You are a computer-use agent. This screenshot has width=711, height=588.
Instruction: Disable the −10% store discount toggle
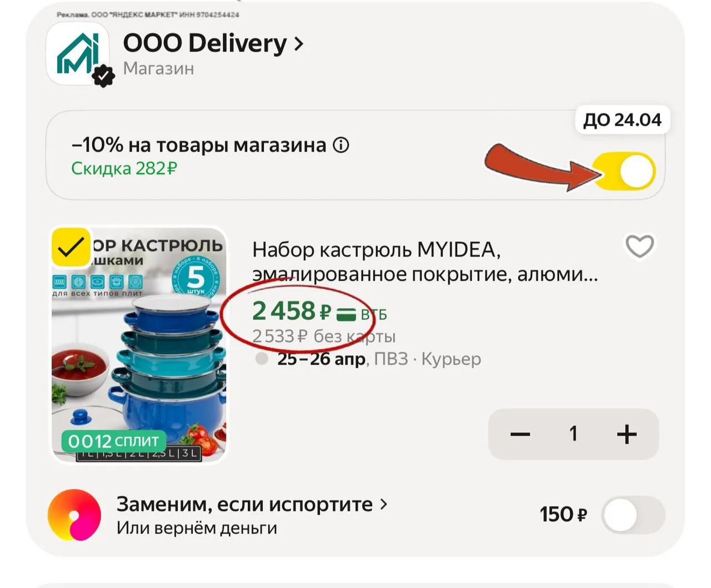coord(624,171)
